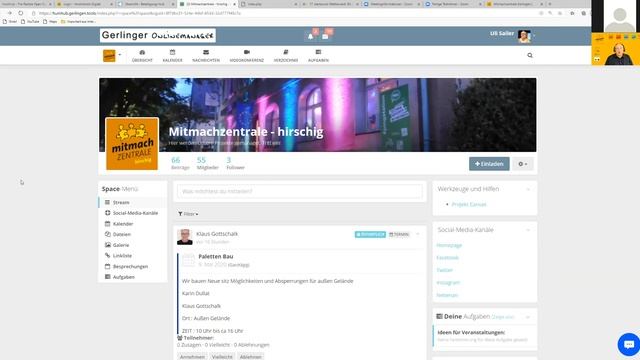Click the mitmach Zentrale space image
The image size is (640, 360).
coord(132,144)
